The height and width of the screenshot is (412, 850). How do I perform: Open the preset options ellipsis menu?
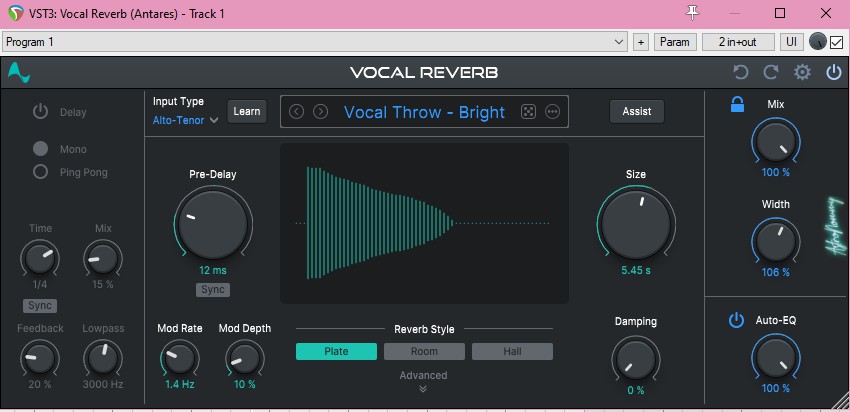pos(552,112)
